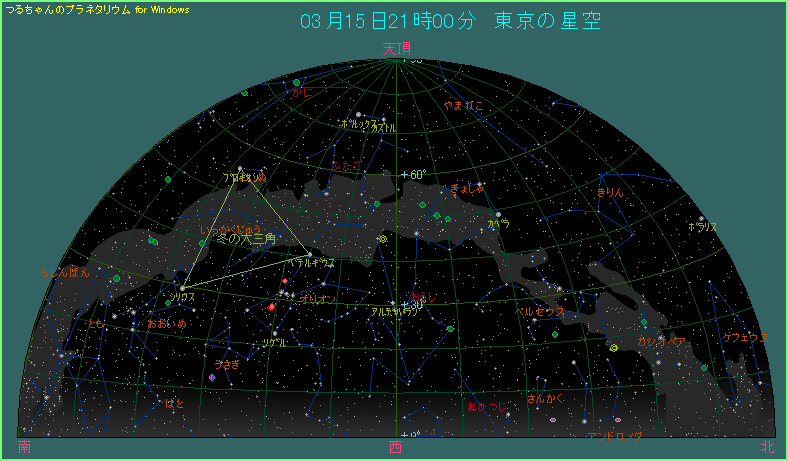Click the 西 west direction marker

pos(396,447)
